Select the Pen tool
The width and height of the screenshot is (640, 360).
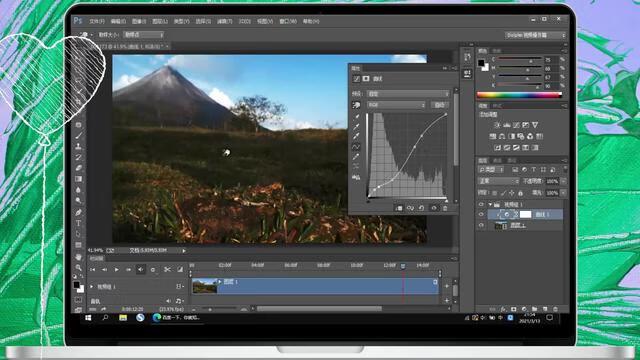point(79,212)
